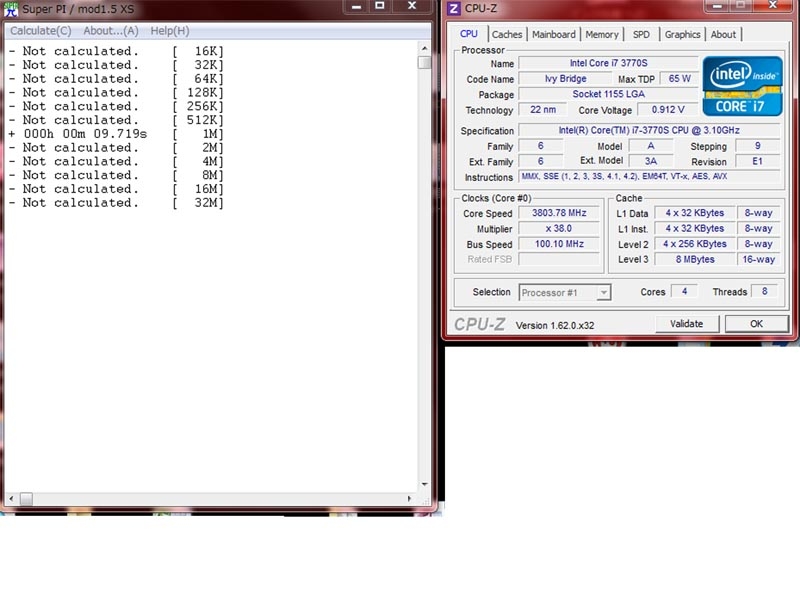This screenshot has height=600, width=800.
Task: Click the Specification field 'i7-3770S CPU @ 3.10GHz'
Action: coord(649,130)
